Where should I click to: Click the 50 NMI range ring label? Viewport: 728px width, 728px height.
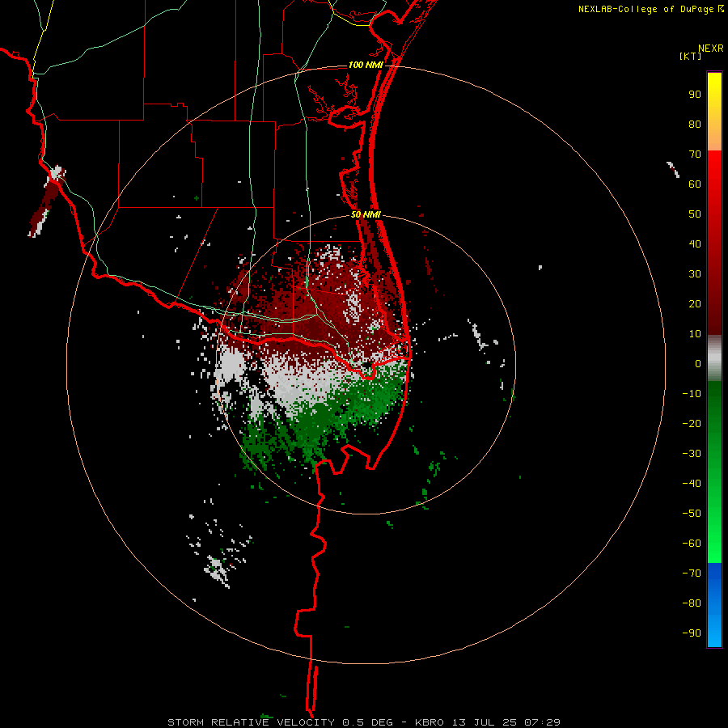coord(366,214)
